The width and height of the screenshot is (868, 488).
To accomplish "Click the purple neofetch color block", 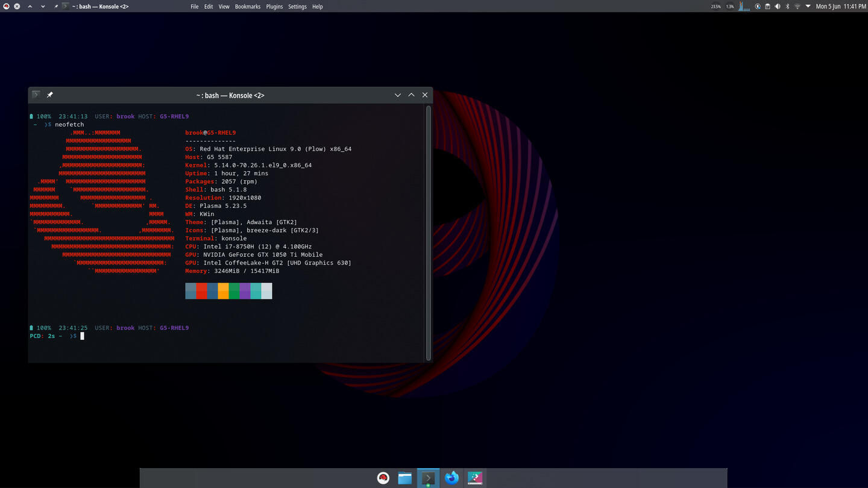I will [245, 291].
